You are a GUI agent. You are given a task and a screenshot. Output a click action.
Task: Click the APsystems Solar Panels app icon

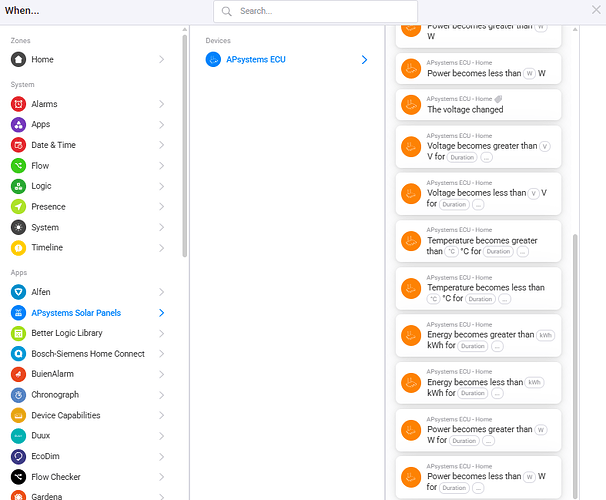18,313
